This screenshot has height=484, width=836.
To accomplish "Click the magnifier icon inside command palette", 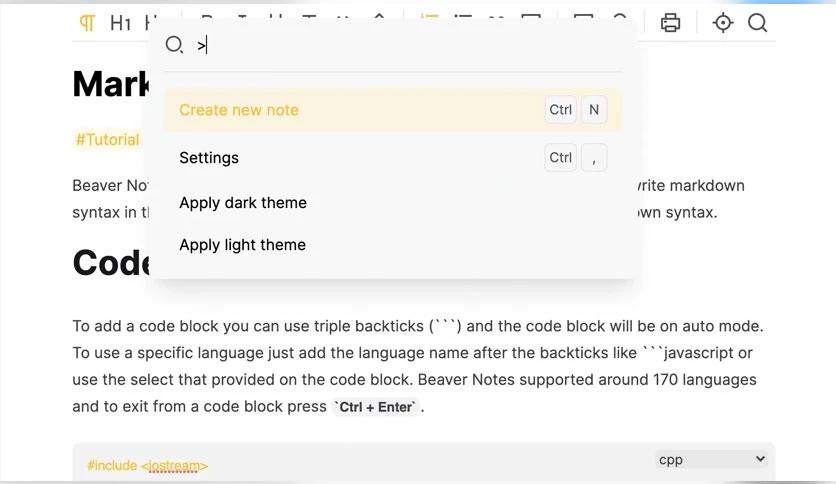I will [x=174, y=45].
